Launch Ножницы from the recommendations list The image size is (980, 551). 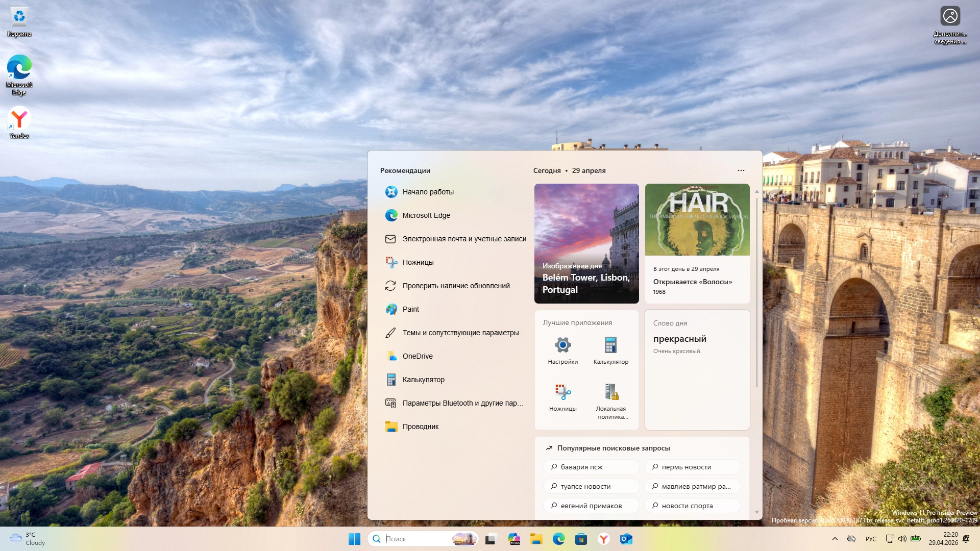(x=418, y=262)
